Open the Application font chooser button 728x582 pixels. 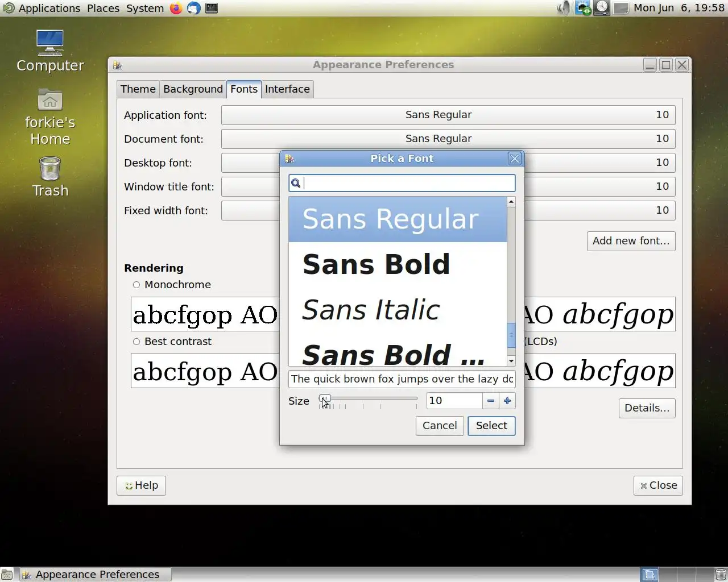click(x=448, y=115)
